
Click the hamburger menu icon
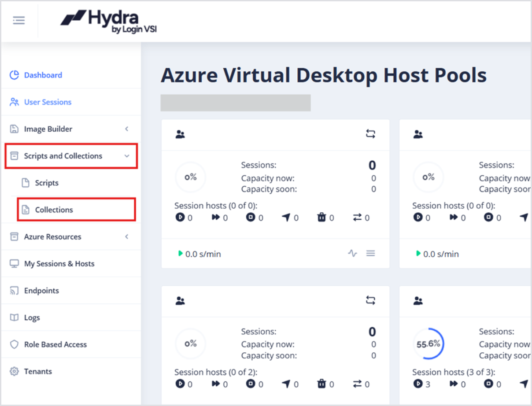click(19, 21)
